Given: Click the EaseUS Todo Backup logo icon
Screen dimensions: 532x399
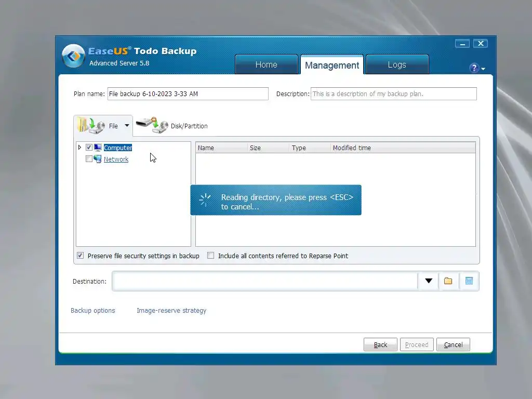Looking at the screenshot, I should click(x=73, y=56).
